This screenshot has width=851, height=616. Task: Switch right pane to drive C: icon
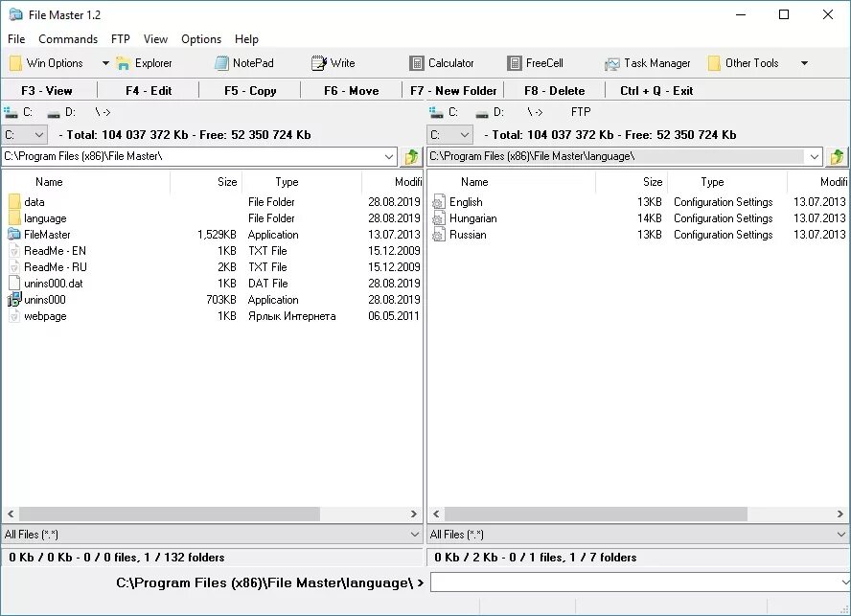[x=436, y=112]
